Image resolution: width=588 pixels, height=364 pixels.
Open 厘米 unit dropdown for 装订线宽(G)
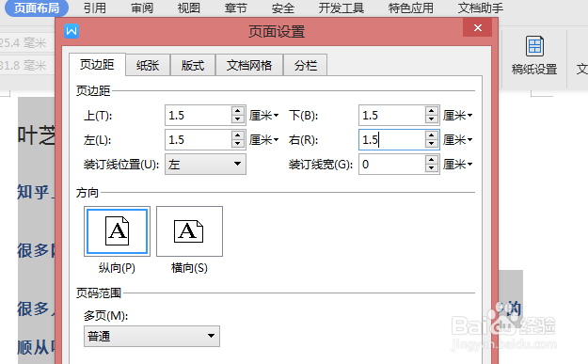tap(458, 165)
